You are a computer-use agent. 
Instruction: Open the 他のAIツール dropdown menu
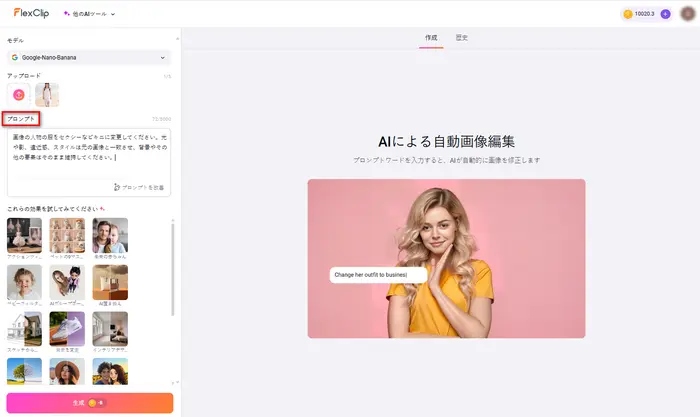[89, 14]
